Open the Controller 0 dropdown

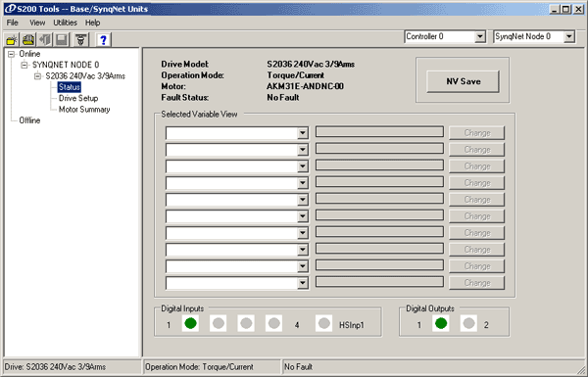480,37
